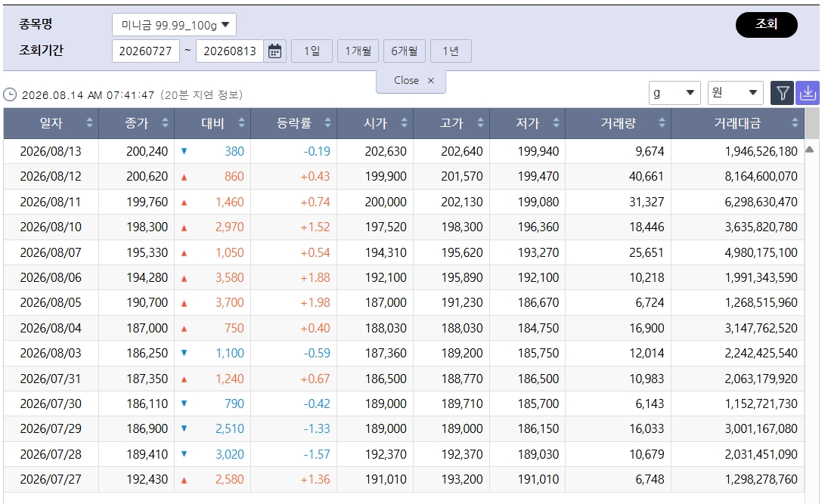Click trade amount 1,946,526,180
This screenshot has width=828, height=504.
[x=761, y=151]
